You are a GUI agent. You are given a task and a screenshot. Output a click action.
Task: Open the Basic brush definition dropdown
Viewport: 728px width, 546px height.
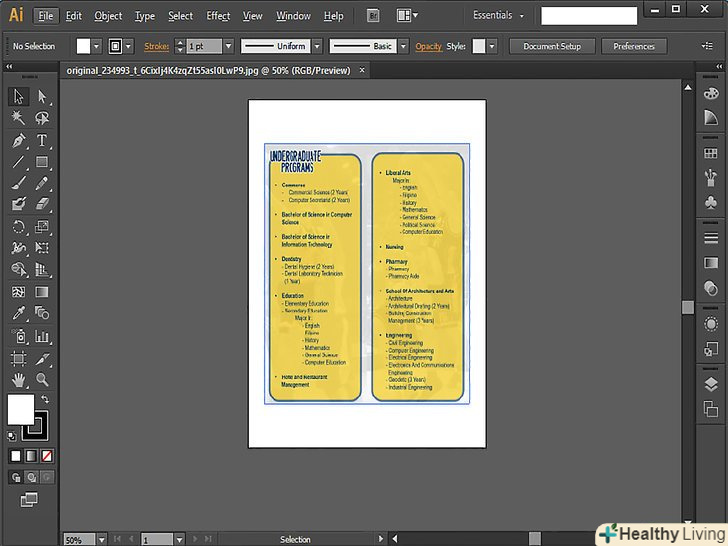click(403, 47)
